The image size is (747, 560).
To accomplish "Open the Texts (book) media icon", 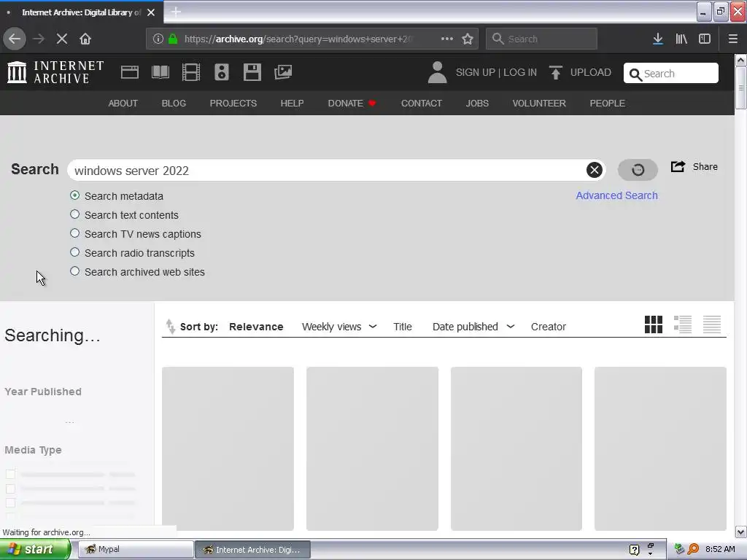I will tap(160, 72).
